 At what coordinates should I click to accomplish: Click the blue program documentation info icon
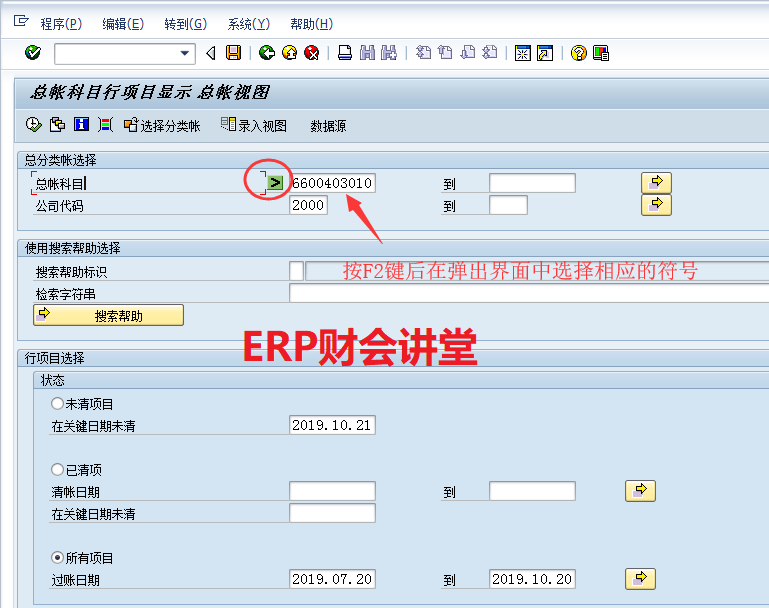coord(81,125)
